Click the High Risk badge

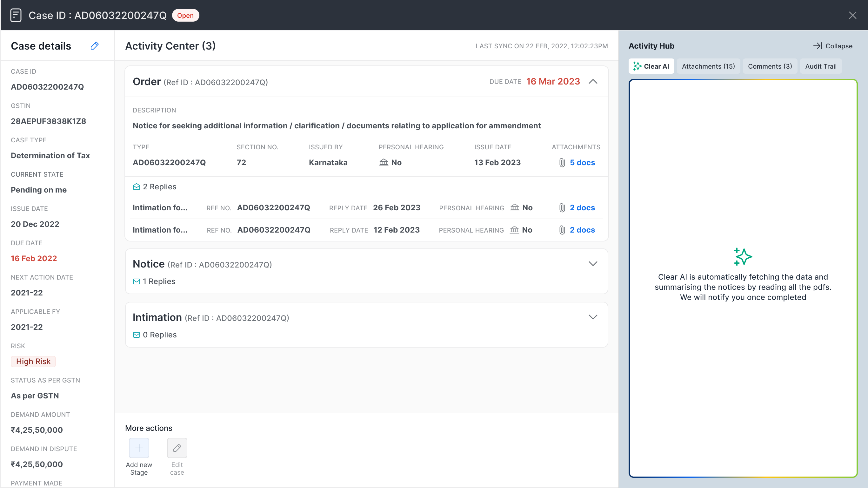pyautogui.click(x=33, y=361)
